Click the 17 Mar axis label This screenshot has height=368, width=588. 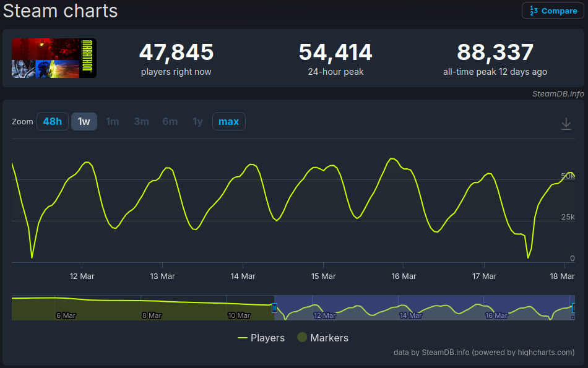tap(484, 276)
